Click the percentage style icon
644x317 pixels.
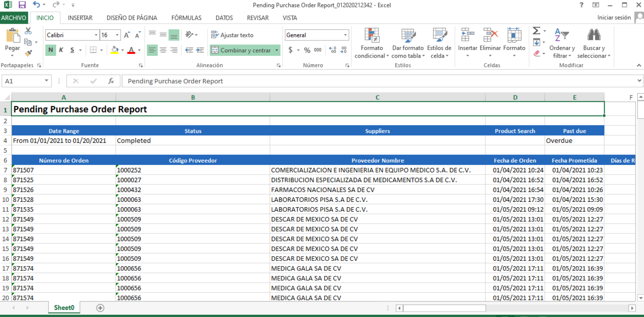[x=307, y=50]
